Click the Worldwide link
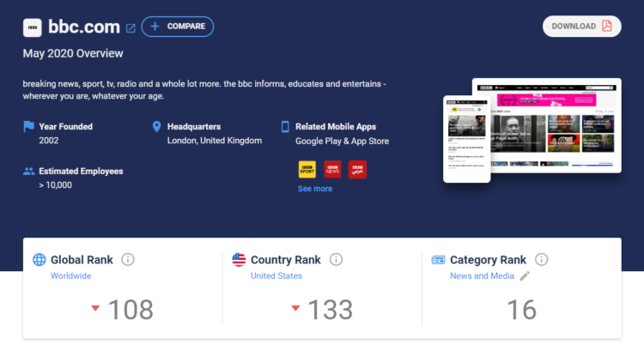The height and width of the screenshot is (350, 644). [x=71, y=276]
